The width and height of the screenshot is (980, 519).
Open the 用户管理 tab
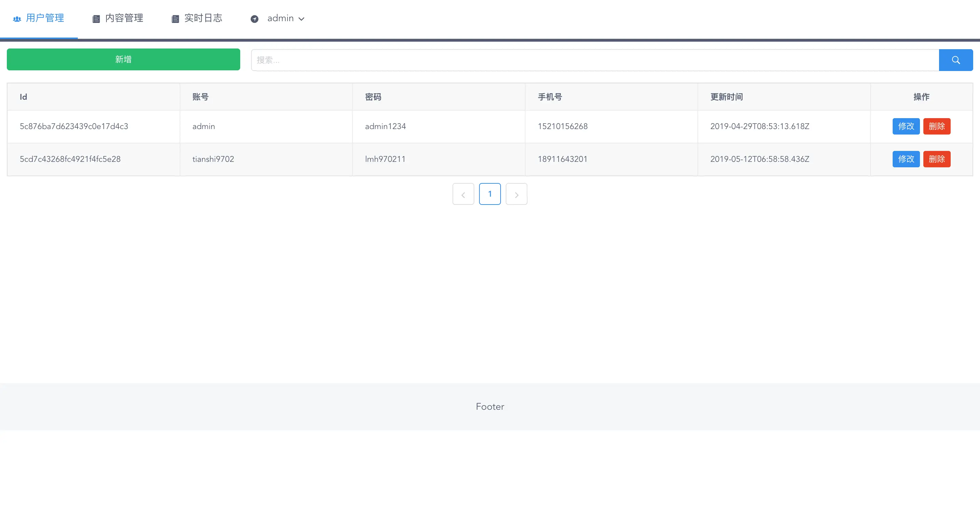[x=45, y=18]
